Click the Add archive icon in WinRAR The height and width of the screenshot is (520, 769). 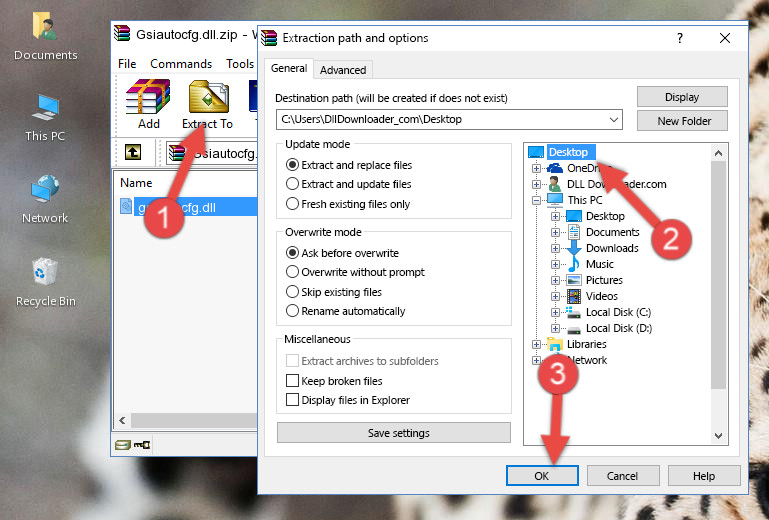(x=148, y=97)
